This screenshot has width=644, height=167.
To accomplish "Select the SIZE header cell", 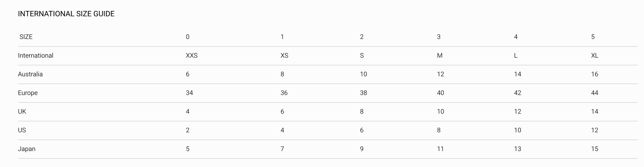I will 26,37.
